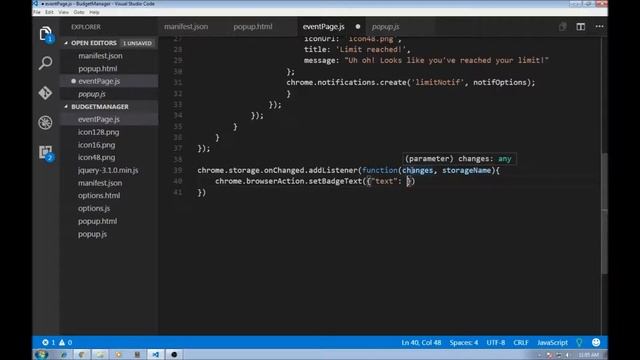Viewport: 640px width, 360px height.
Task: Switch to the popup.js tab
Action: 386,27
